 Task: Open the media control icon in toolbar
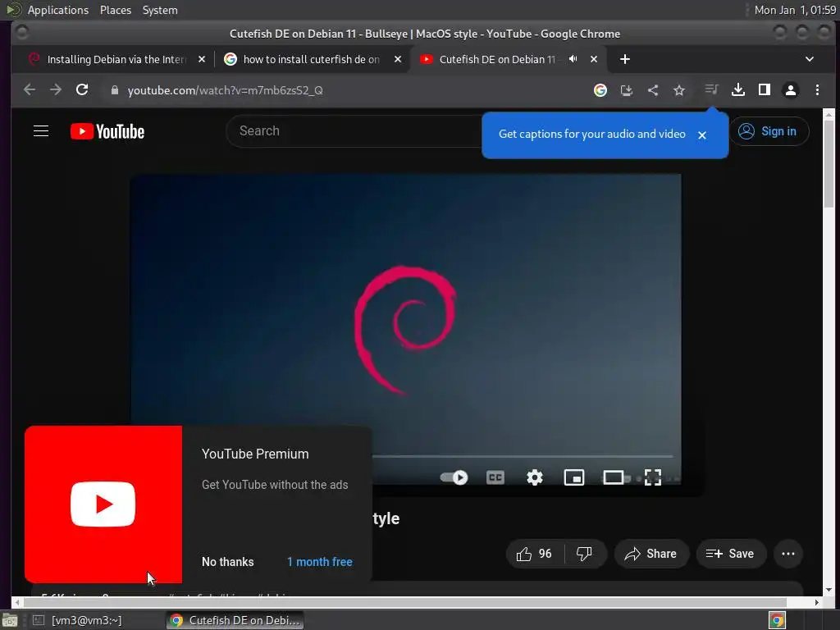tap(711, 89)
